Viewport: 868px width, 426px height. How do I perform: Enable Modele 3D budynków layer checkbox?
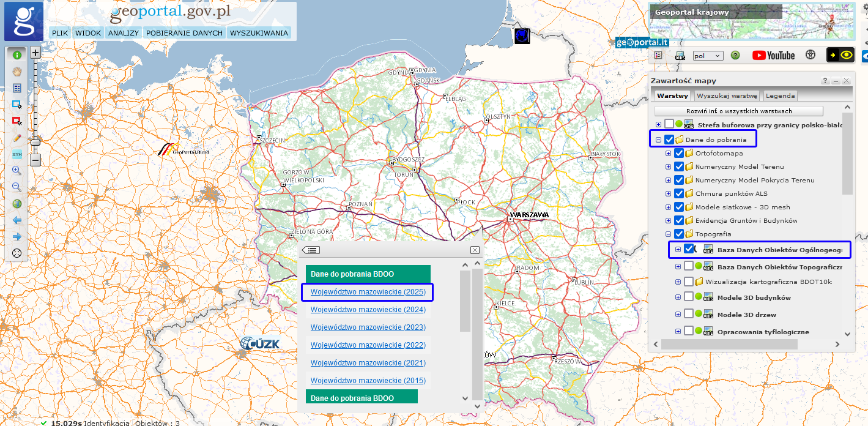[x=688, y=297]
